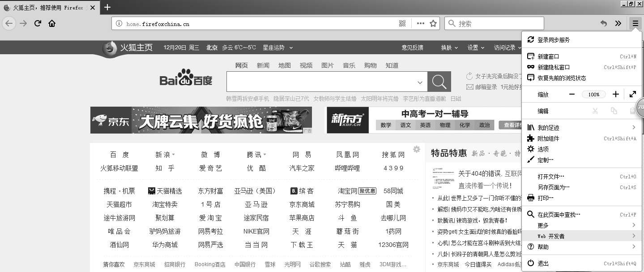Click the site information icon in address bar

(119, 23)
